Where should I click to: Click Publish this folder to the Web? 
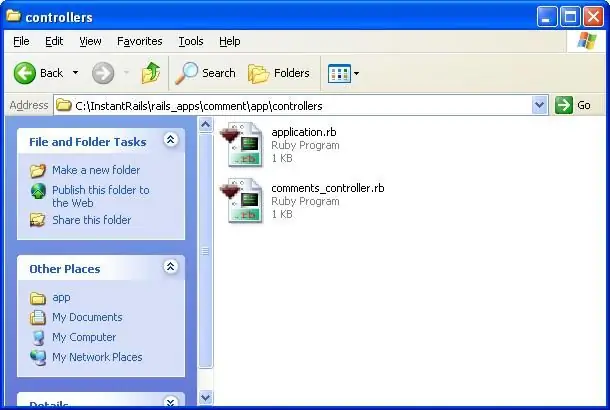coord(101,196)
